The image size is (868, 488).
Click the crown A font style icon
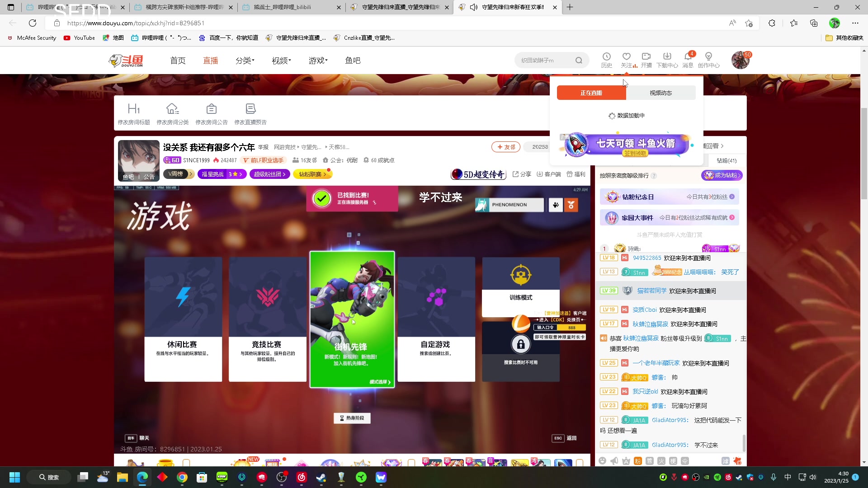tap(626, 460)
